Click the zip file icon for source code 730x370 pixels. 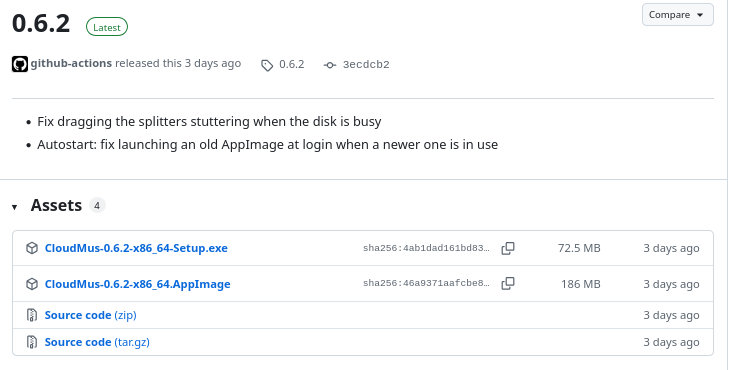click(x=32, y=315)
